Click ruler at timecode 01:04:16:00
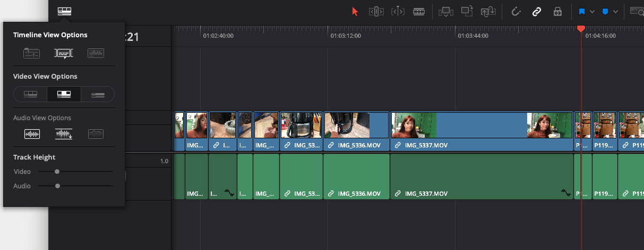The height and width of the screenshot is (250, 644). click(x=600, y=36)
